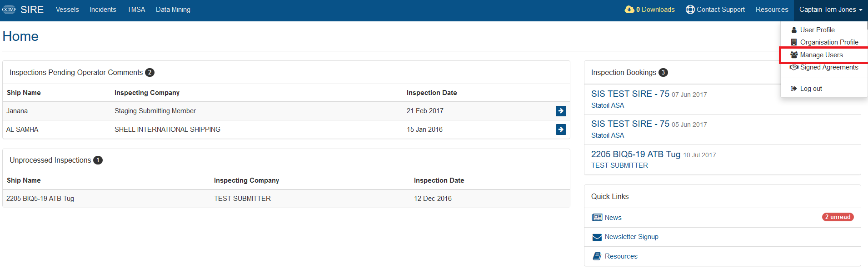Click Inspection Date header in unprocessed table
Screen dimensions: 868x274
439,180
